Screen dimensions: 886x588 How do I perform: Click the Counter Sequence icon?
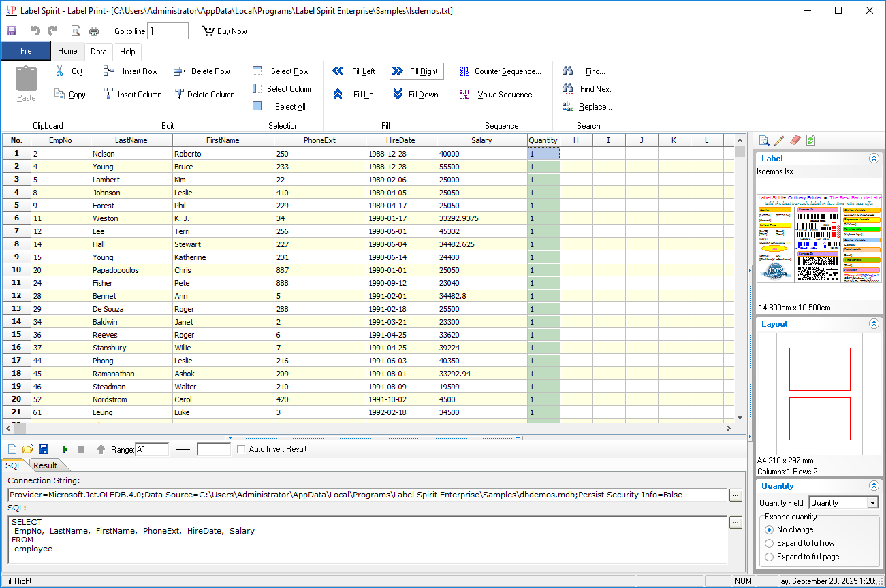point(464,71)
